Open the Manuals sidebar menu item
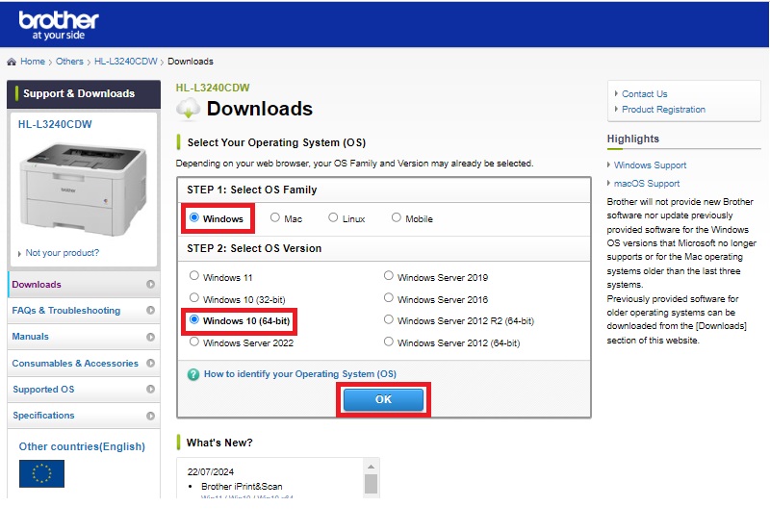 pos(31,338)
